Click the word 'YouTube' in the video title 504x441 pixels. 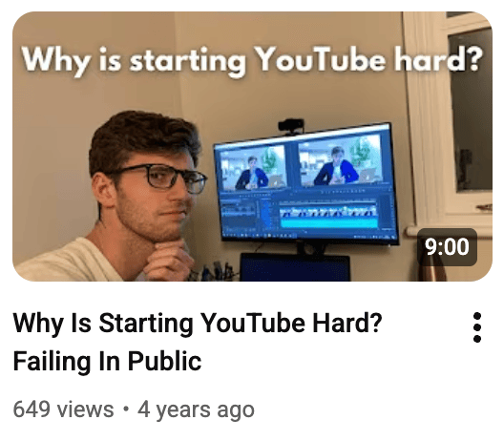point(253,323)
